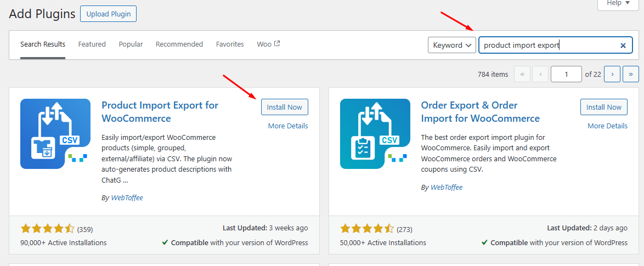Open the Product Import Export plugin icon
This screenshot has height=266, width=644.
coord(55,134)
